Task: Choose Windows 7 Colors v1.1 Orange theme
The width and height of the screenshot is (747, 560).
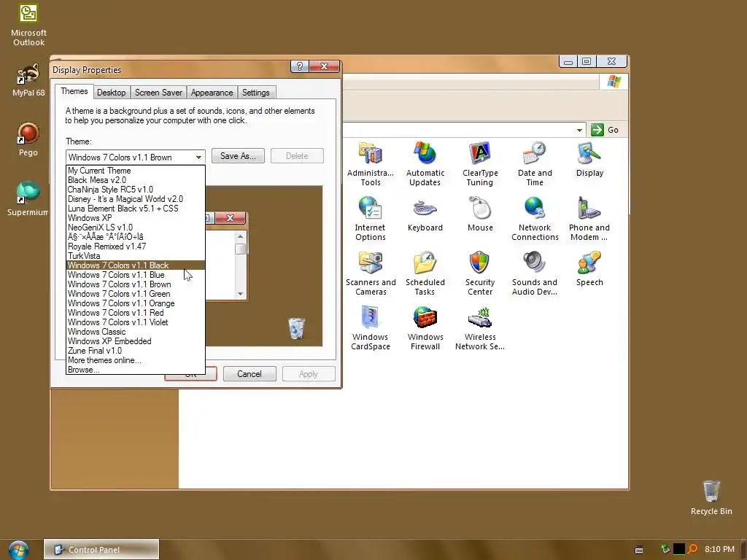Action: (x=135, y=303)
